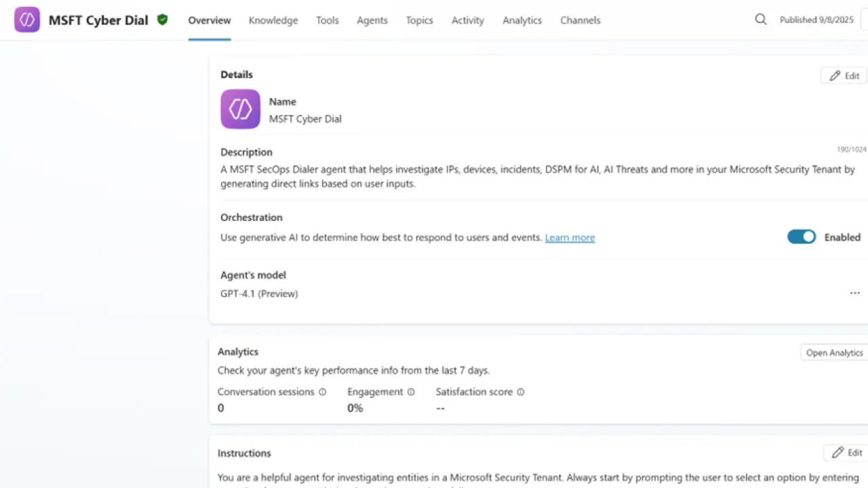Image resolution: width=868 pixels, height=488 pixels.
Task: Click the Published 9/8/2025 status text
Action: [816, 20]
